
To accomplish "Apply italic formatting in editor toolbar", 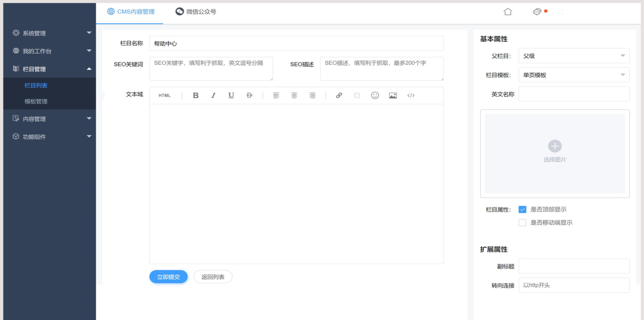I will pyautogui.click(x=214, y=96).
